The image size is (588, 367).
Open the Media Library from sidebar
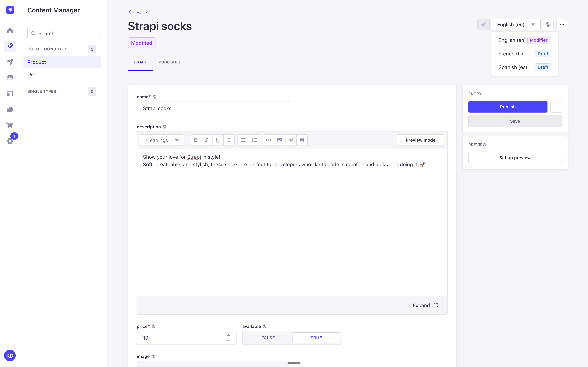[10, 78]
